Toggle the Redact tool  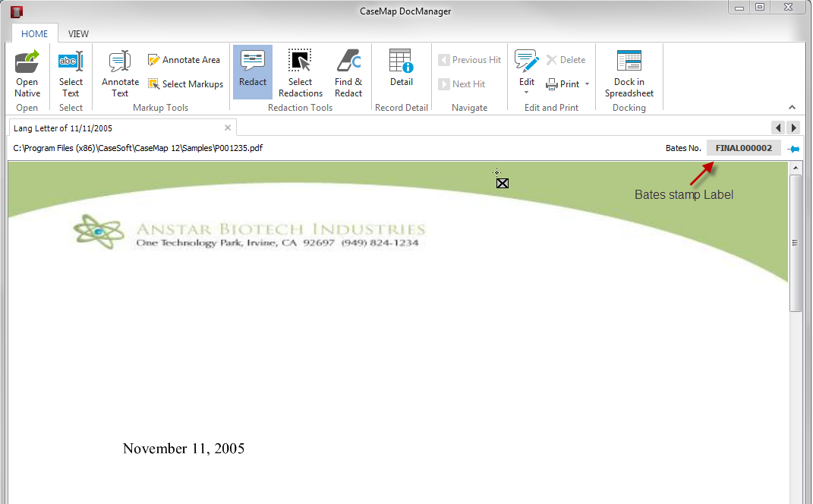point(253,72)
